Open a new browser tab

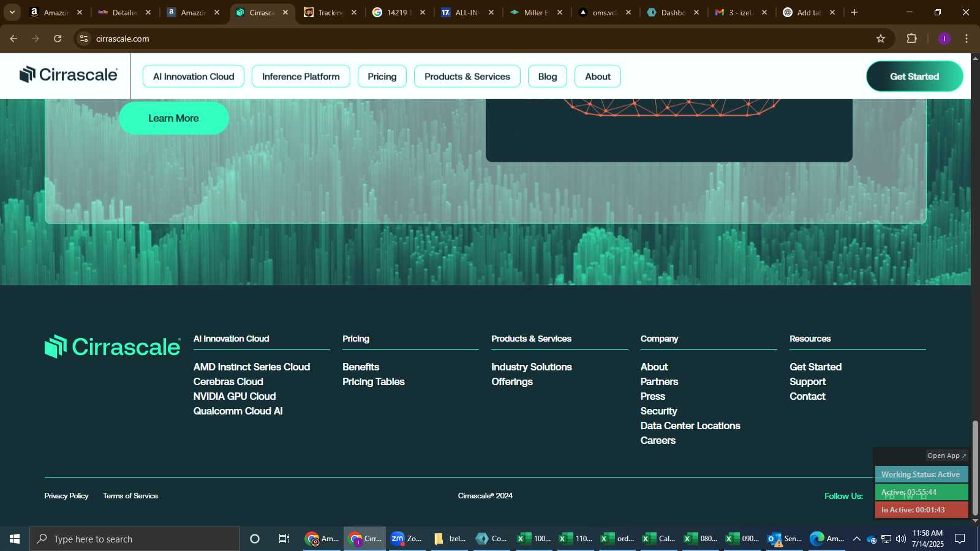pos(854,12)
